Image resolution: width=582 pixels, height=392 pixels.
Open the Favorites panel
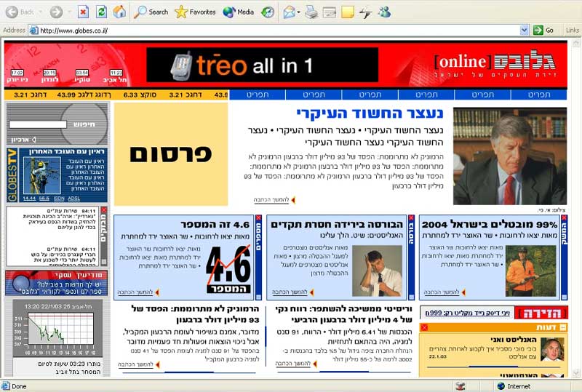(x=195, y=12)
